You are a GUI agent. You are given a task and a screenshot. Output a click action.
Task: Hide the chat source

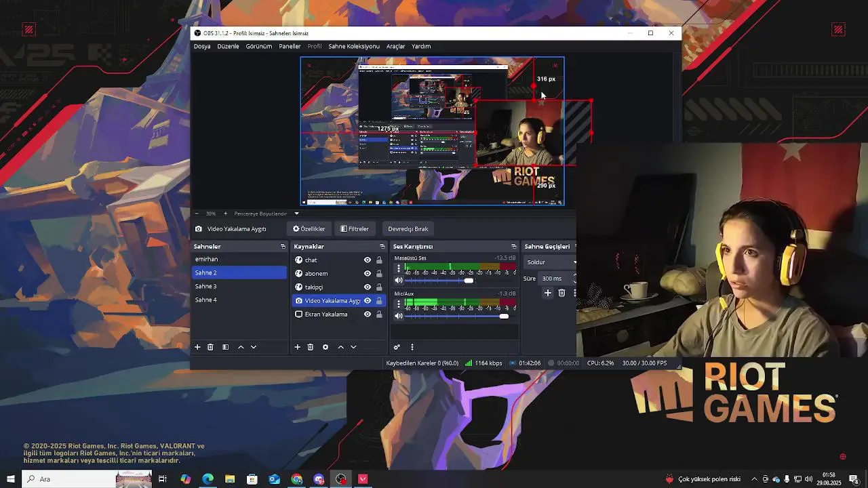[368, 260]
